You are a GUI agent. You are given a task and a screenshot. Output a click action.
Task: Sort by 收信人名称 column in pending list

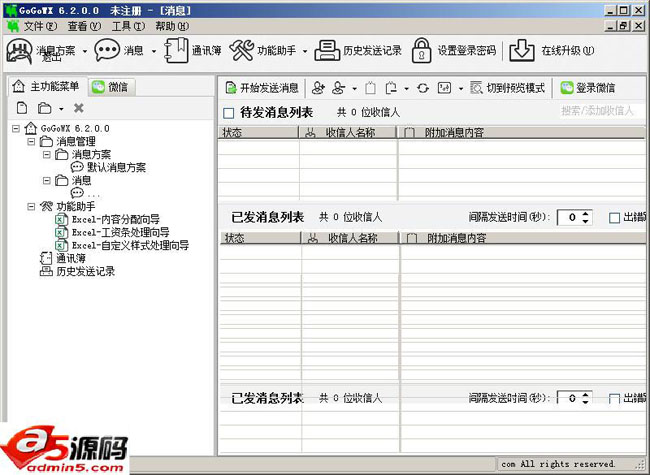coord(348,133)
